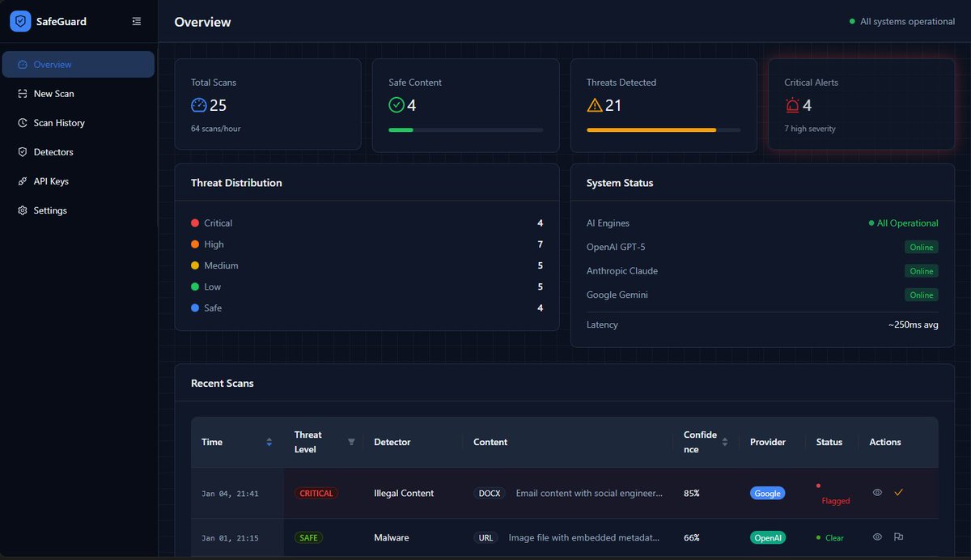The image size is (971, 560).
Task: Collapse the sidebar using the menu-fold icon
Action: click(x=137, y=21)
